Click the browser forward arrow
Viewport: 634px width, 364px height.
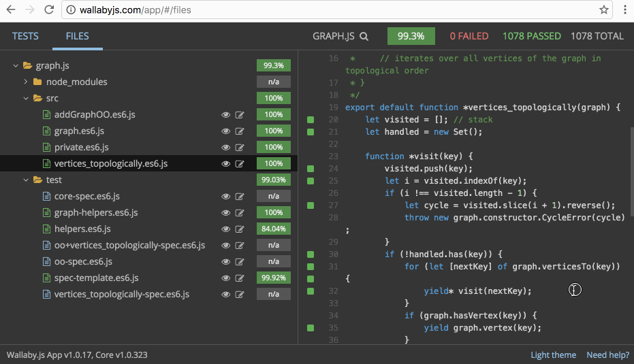pyautogui.click(x=30, y=10)
